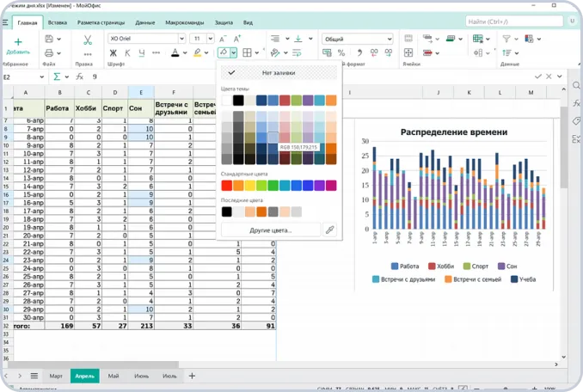This screenshot has width=583, height=392.
Task: Click the percent format icon
Action: coord(341,53)
